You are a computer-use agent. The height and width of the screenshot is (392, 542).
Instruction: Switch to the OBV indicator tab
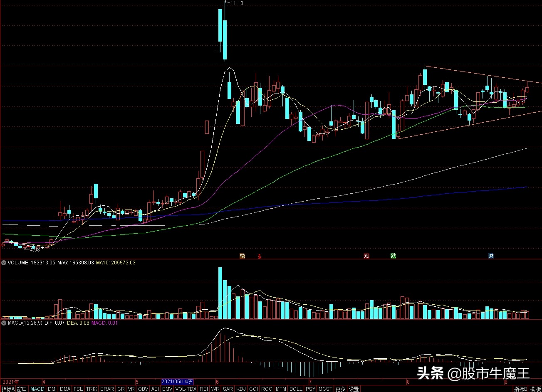143,389
